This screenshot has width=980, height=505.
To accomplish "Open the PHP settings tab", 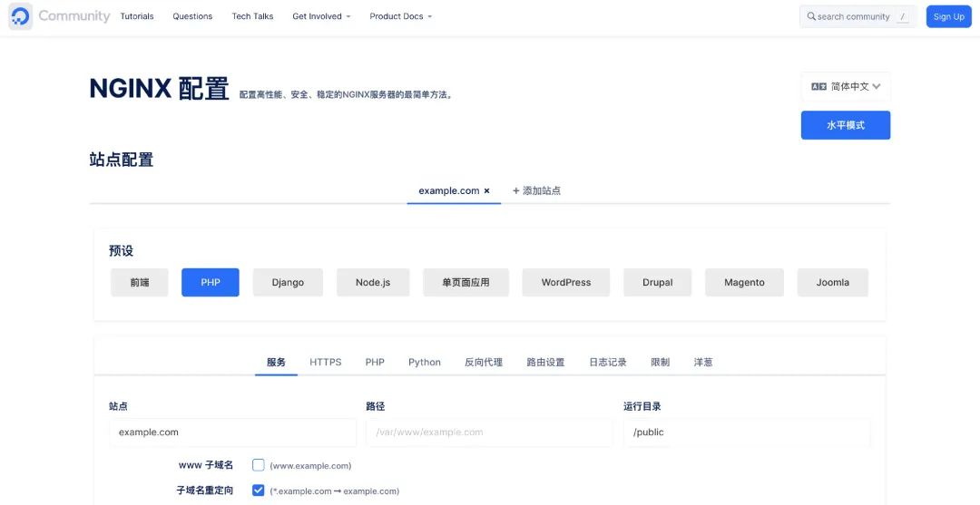I will [375, 362].
